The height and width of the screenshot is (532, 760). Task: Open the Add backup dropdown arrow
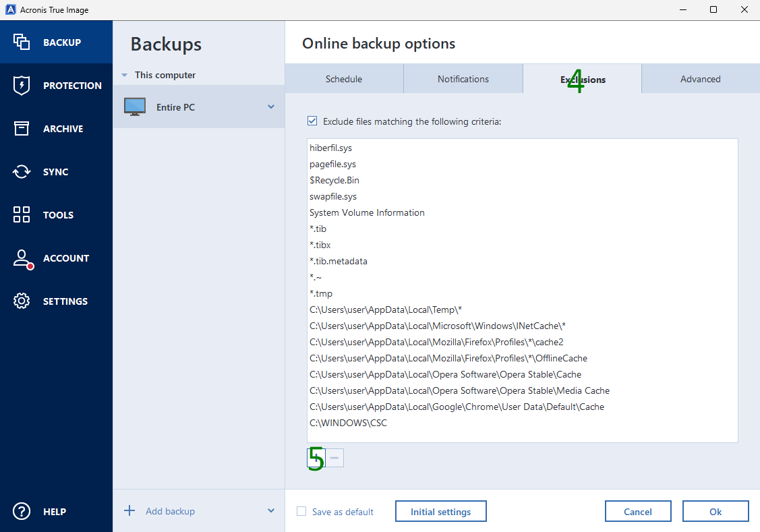271,510
